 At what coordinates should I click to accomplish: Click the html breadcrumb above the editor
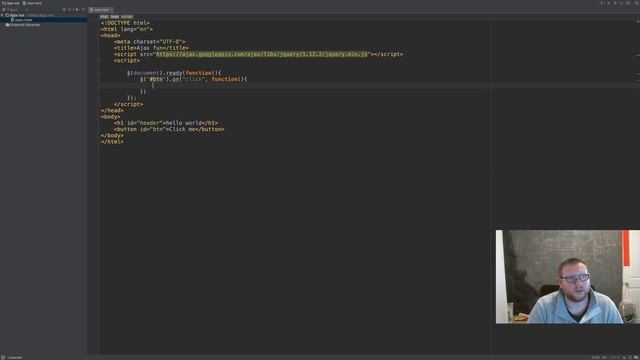[x=104, y=17]
